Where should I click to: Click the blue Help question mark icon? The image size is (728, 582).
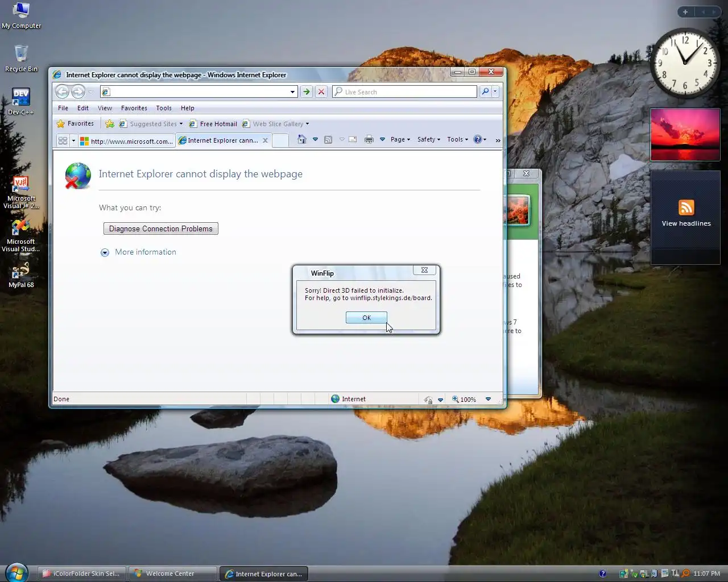coord(478,139)
